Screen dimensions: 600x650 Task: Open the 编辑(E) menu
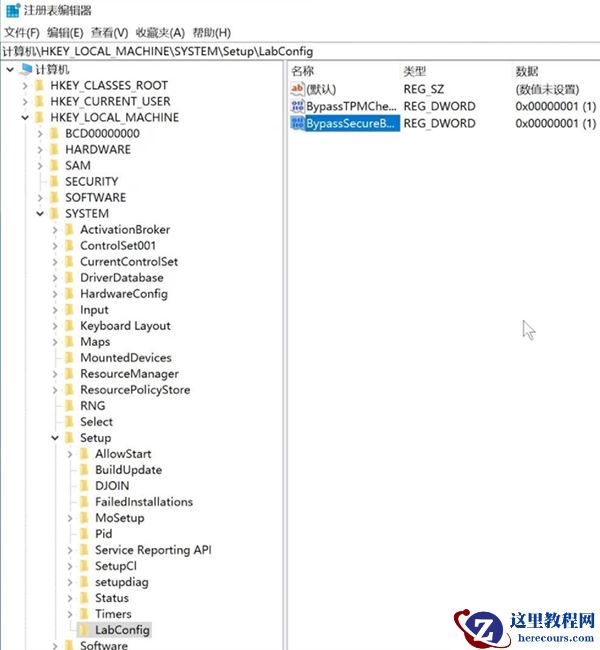pyautogui.click(x=65, y=33)
